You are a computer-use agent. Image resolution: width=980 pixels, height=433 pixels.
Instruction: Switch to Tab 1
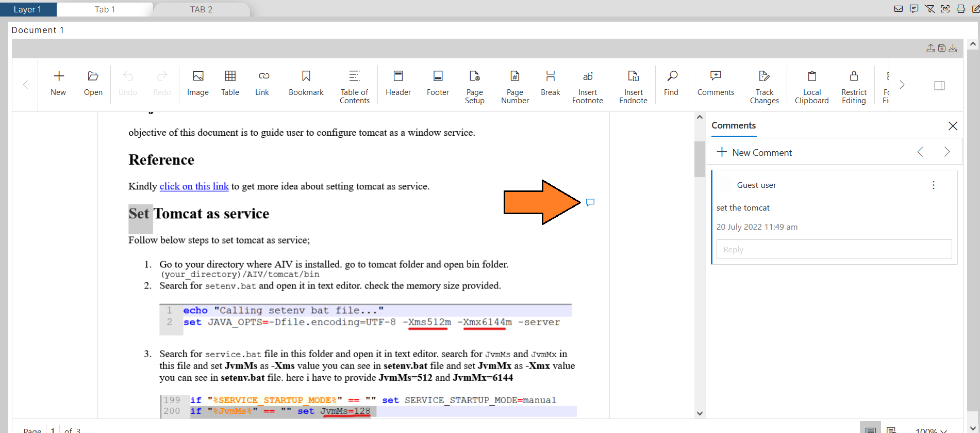[x=105, y=9]
